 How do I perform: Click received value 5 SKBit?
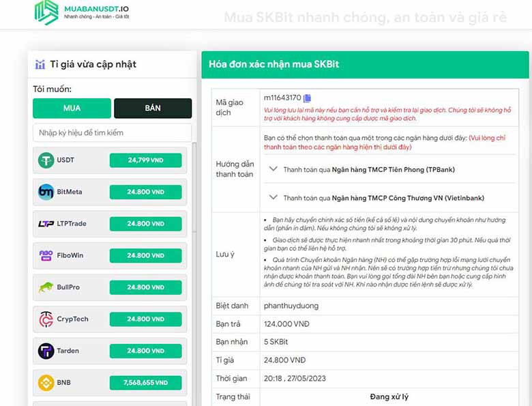click(x=276, y=342)
